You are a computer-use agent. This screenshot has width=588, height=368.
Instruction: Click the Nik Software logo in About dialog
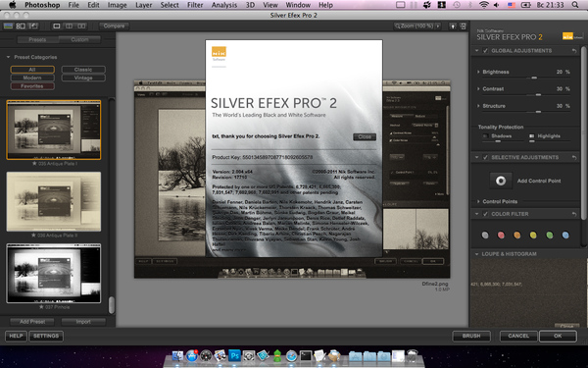219,53
